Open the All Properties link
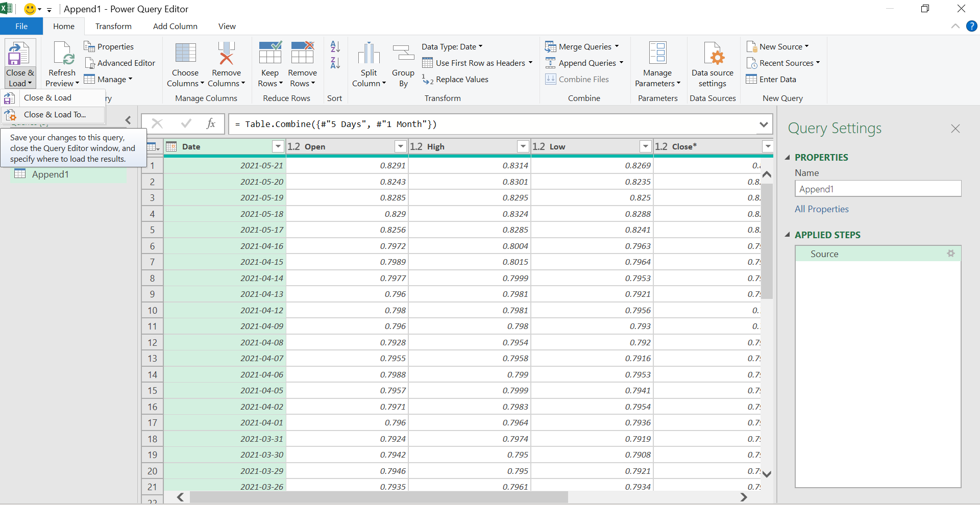This screenshot has width=980, height=505. coord(821,209)
